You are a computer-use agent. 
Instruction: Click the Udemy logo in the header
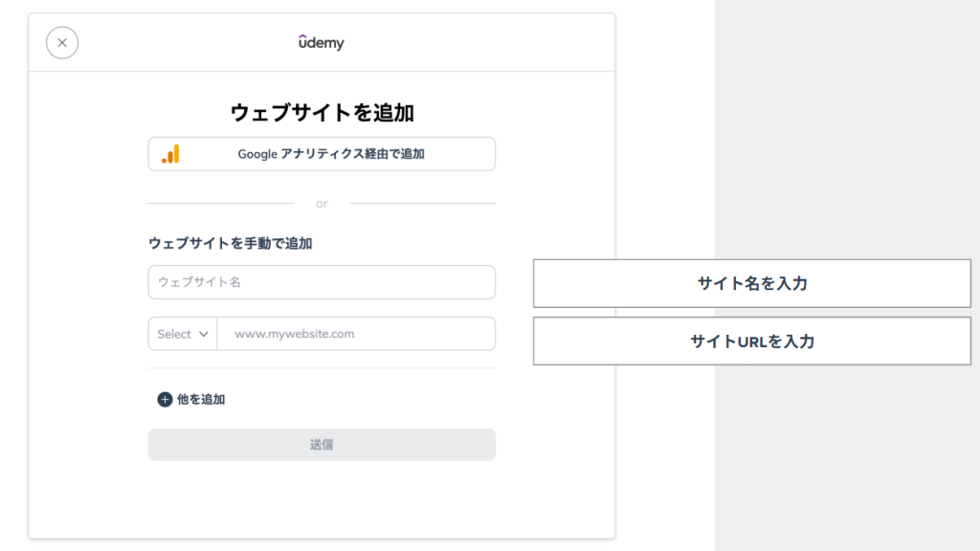321,43
